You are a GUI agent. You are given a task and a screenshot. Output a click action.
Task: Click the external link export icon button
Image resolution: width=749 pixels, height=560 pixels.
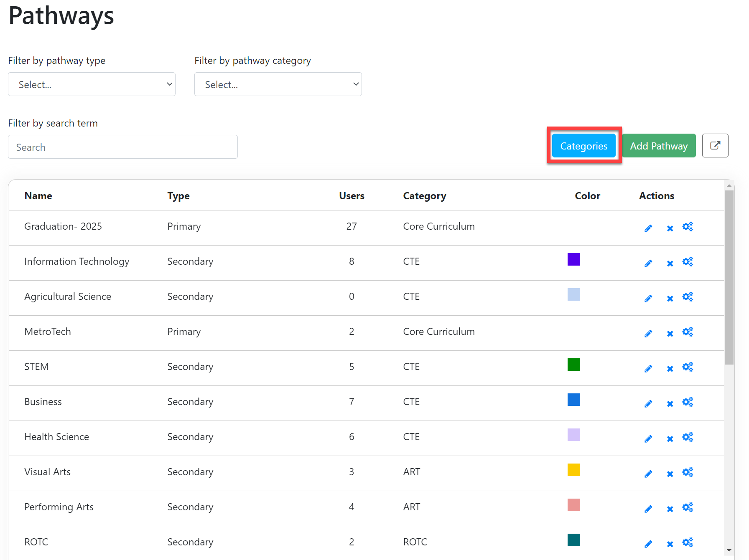pyautogui.click(x=715, y=145)
